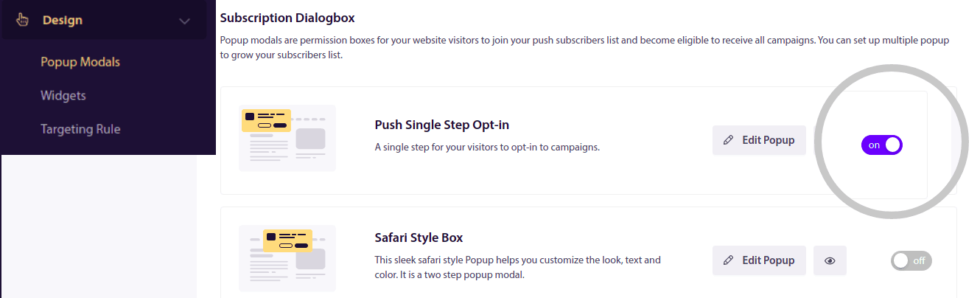This screenshot has height=298, width=980.
Task: Edit the Push Single Step Opt-in popup
Action: pyautogui.click(x=759, y=140)
